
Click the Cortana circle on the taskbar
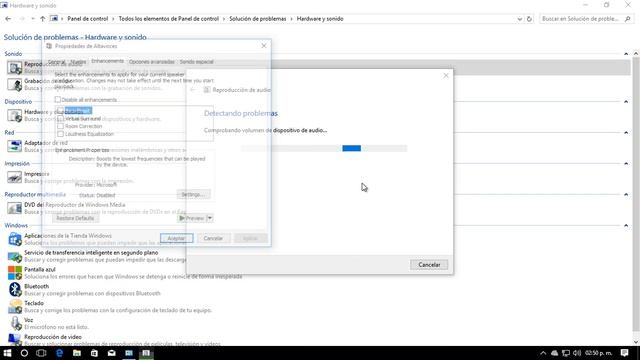point(24,353)
